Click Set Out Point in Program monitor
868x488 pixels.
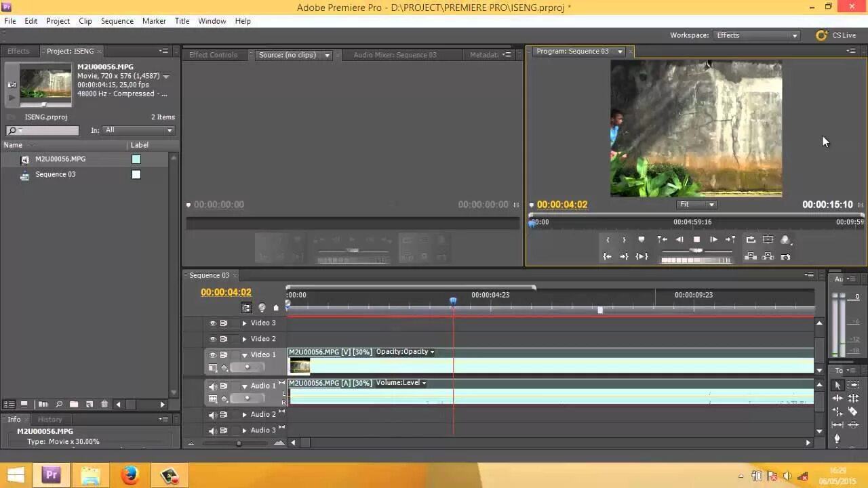click(624, 239)
